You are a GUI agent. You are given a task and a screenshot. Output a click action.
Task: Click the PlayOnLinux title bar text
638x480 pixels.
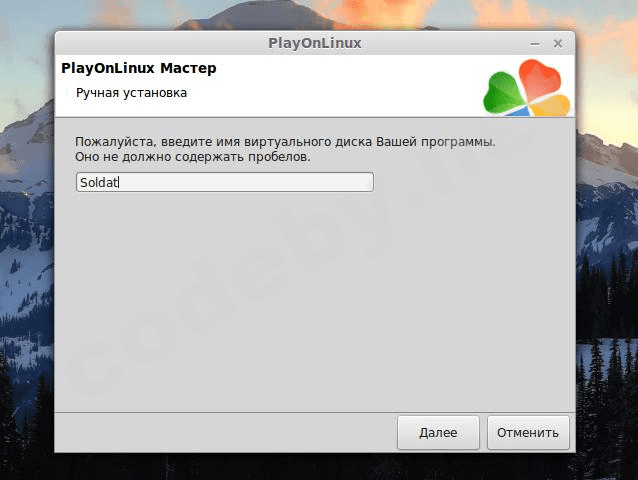pyautogui.click(x=315, y=43)
